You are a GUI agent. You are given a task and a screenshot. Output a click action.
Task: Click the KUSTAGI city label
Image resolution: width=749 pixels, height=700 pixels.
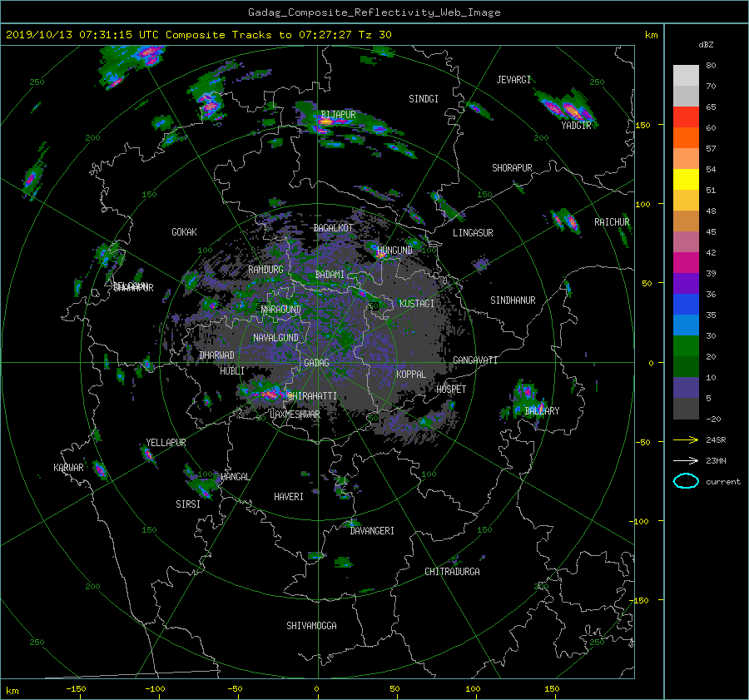click(417, 304)
